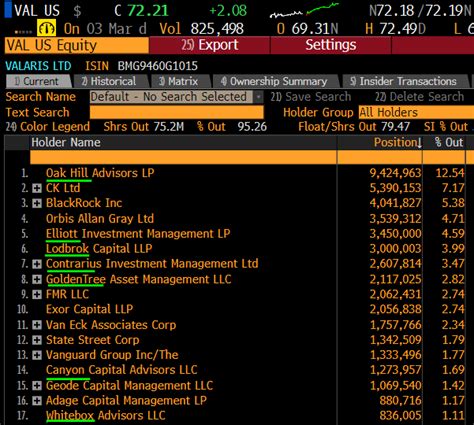Click position value 9,424,963
Viewport: 474px width, 425px height.
[395, 173]
